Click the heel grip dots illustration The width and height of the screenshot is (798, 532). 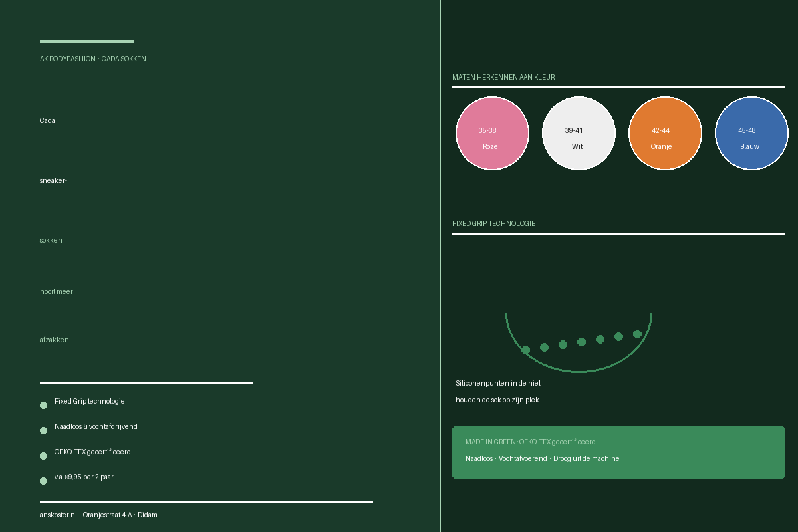(x=579, y=342)
